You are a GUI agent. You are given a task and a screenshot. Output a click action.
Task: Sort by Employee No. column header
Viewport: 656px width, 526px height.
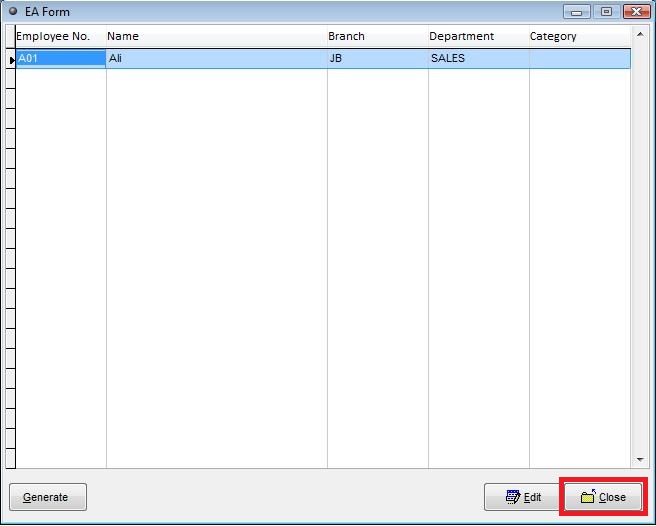tap(61, 36)
